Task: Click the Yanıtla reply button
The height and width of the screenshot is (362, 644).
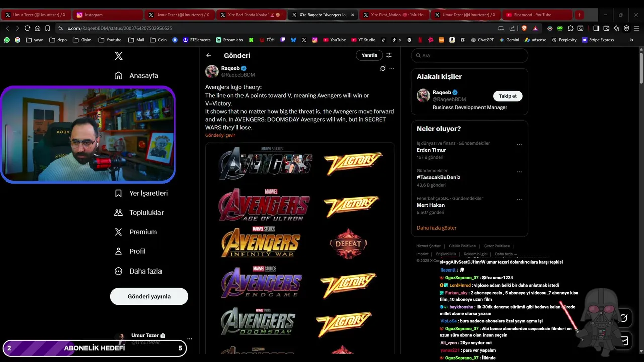Action: (x=369, y=55)
